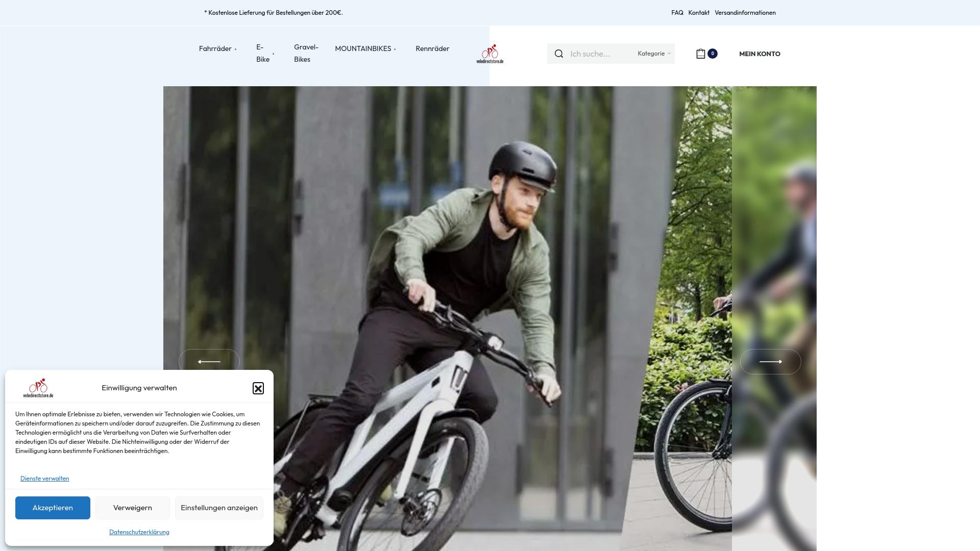The image size is (980, 551).
Task: Open the Kategorie dropdown beside search
Action: click(x=653, y=53)
